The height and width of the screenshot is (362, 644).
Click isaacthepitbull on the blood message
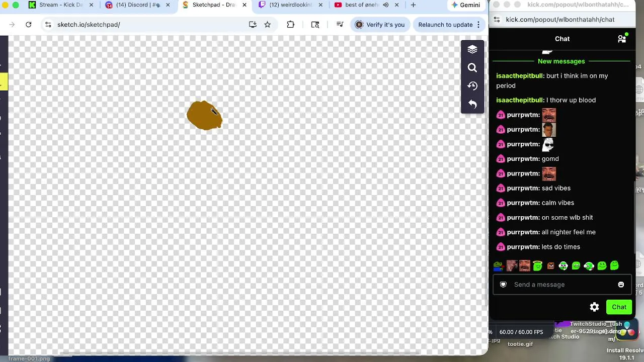(519, 100)
